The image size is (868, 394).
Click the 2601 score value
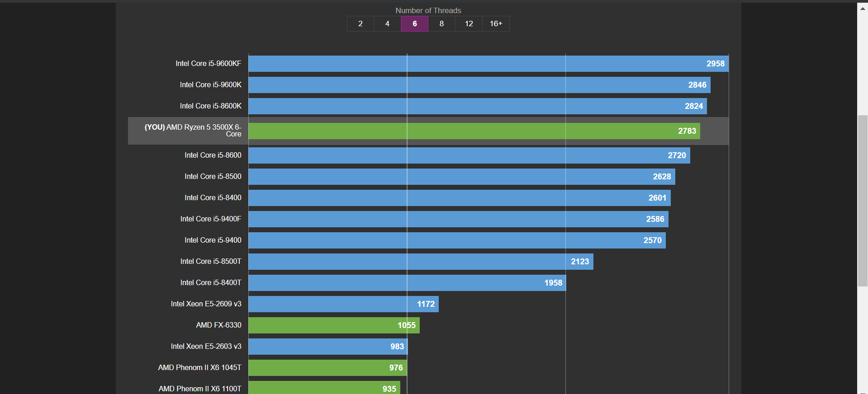click(x=658, y=198)
